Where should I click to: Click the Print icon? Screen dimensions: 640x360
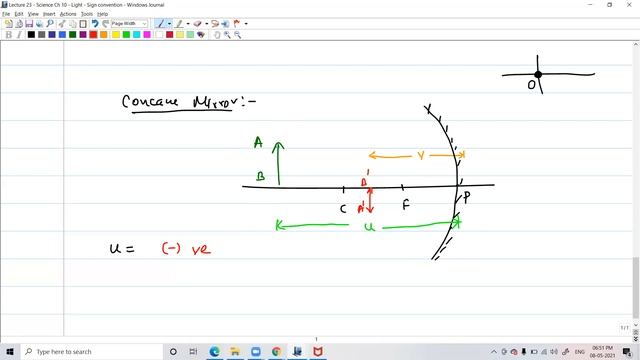pyautogui.click(x=40, y=24)
